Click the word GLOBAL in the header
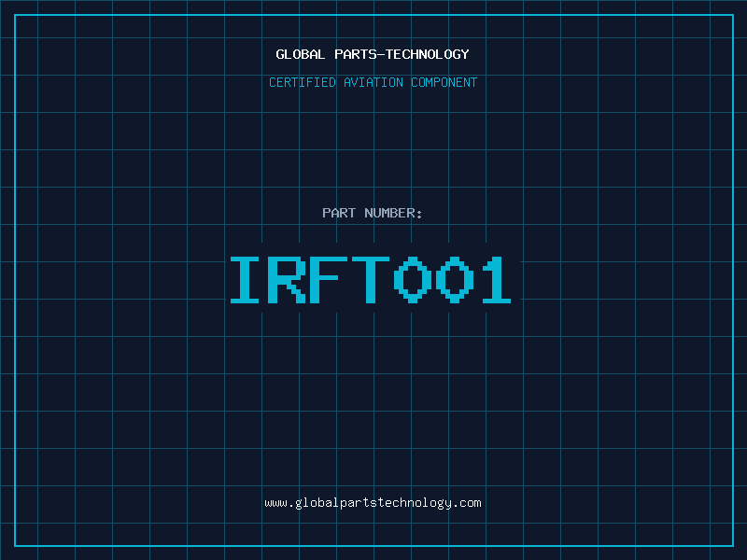Viewport: 747px width, 560px height. click(x=301, y=54)
